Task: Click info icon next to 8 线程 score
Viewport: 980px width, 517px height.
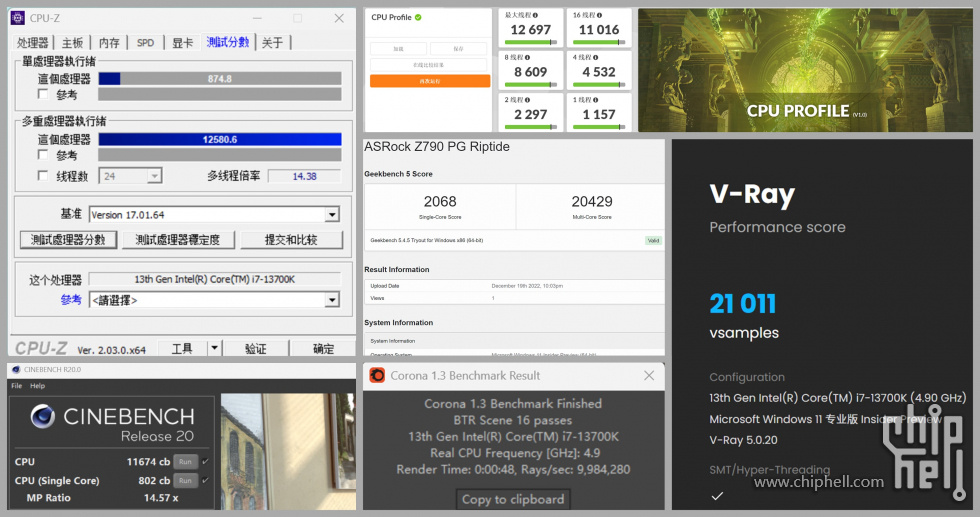Action: click(x=528, y=58)
